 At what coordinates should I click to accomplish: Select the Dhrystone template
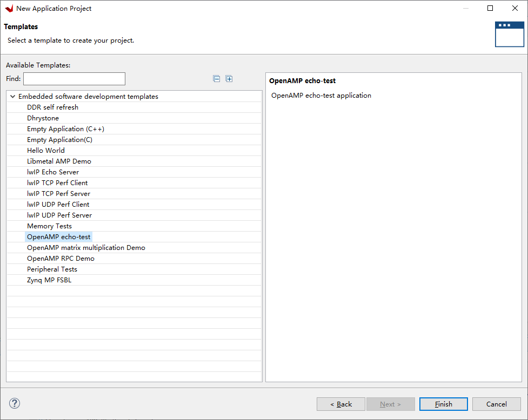43,118
